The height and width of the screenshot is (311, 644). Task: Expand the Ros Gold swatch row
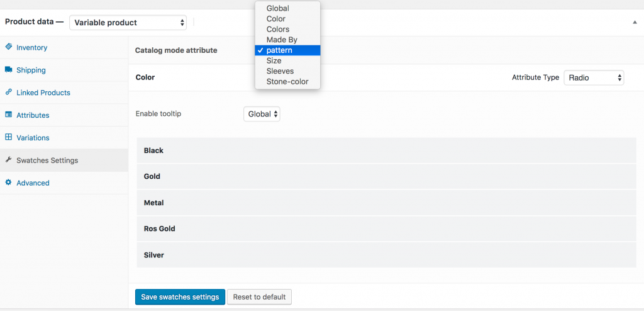[386, 229]
